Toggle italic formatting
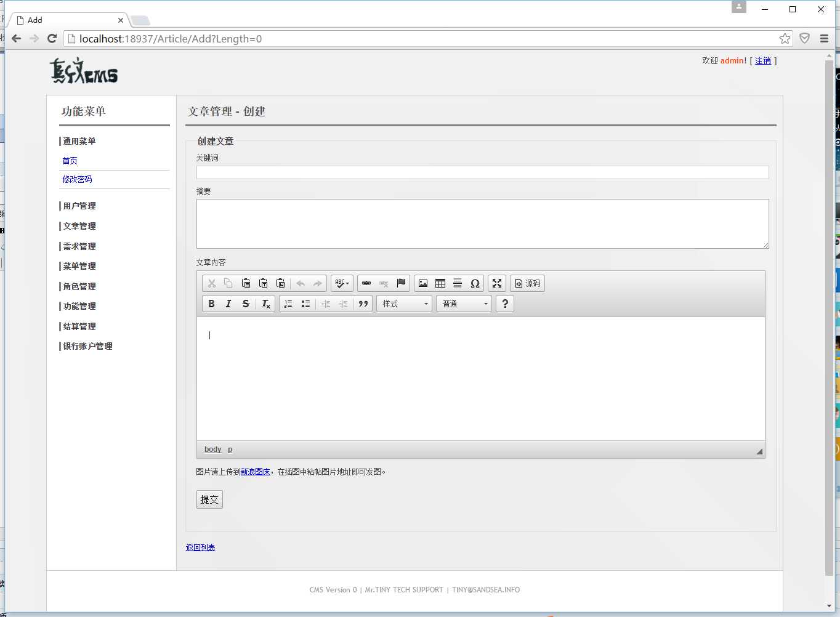 click(x=228, y=304)
